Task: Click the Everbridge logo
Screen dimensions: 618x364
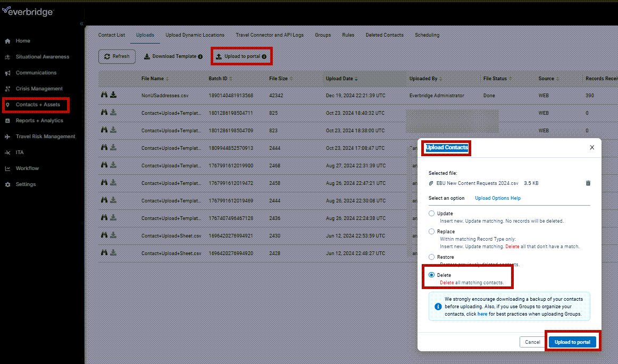Action: [28, 11]
